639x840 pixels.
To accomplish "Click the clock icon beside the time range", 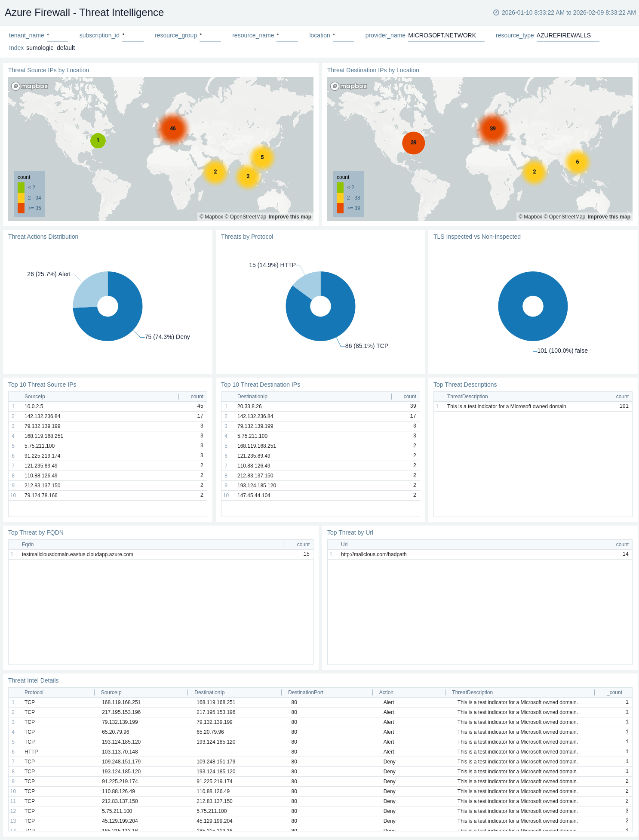I will pyautogui.click(x=496, y=12).
